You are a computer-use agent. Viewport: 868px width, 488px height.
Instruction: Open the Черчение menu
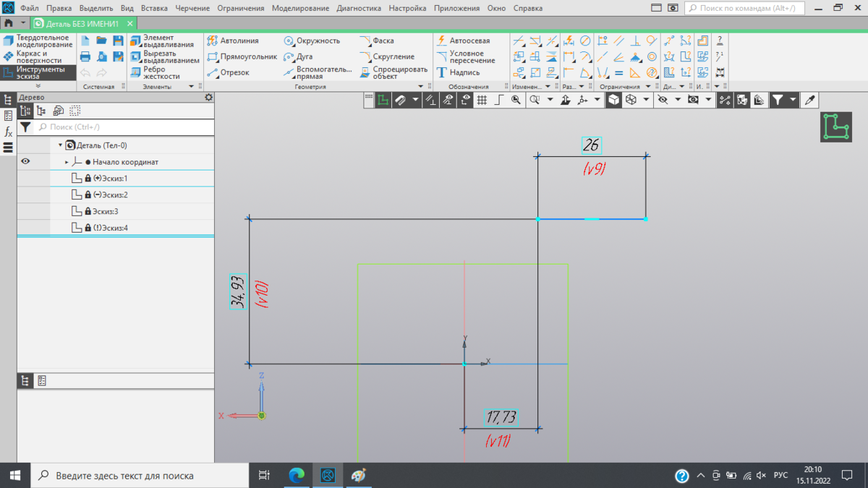(192, 8)
